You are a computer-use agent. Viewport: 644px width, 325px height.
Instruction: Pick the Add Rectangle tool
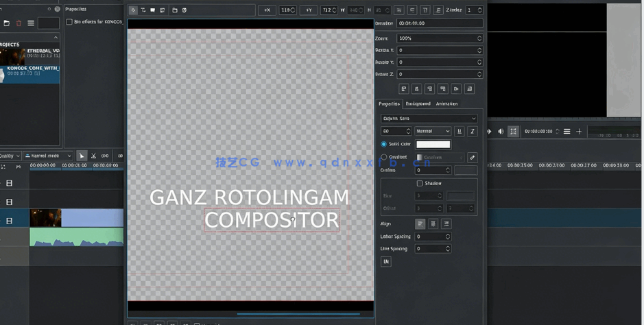click(152, 10)
